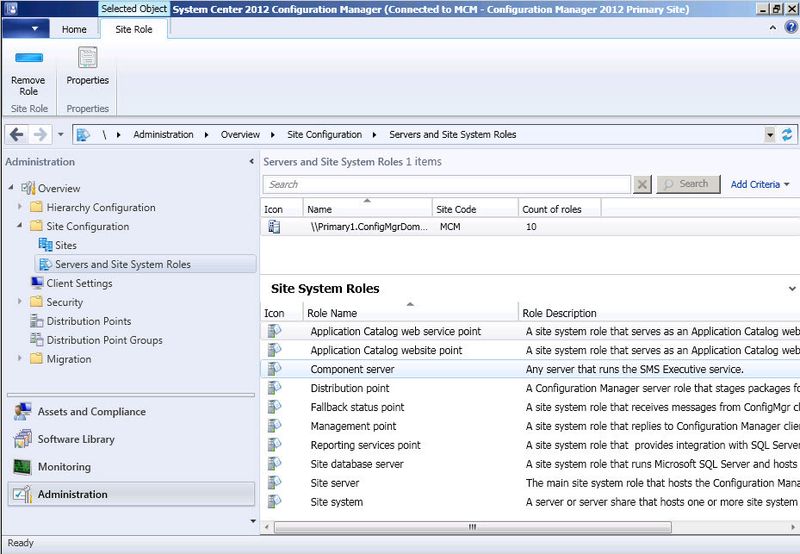Image resolution: width=800 pixels, height=554 pixels.
Task: Sort by the Role Name header
Action: pos(410,313)
